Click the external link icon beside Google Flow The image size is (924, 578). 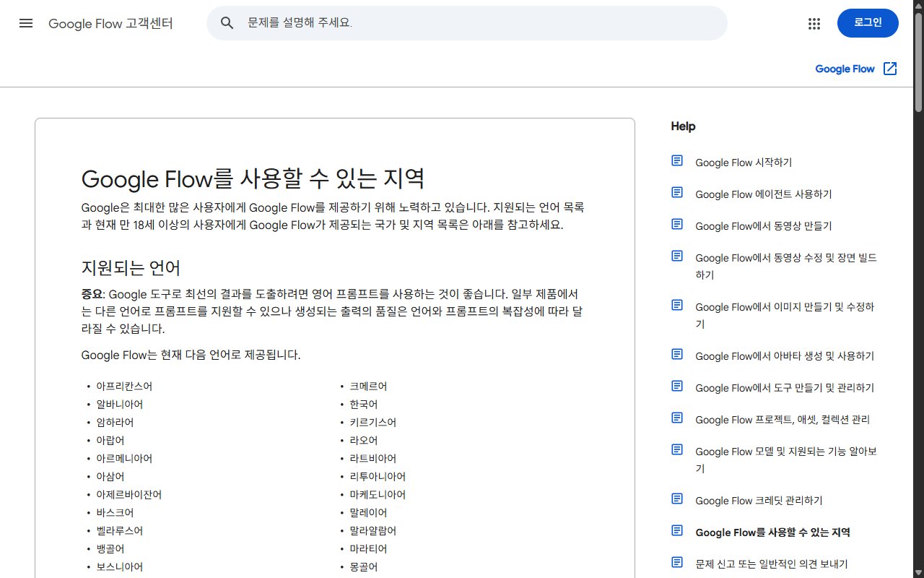point(890,69)
